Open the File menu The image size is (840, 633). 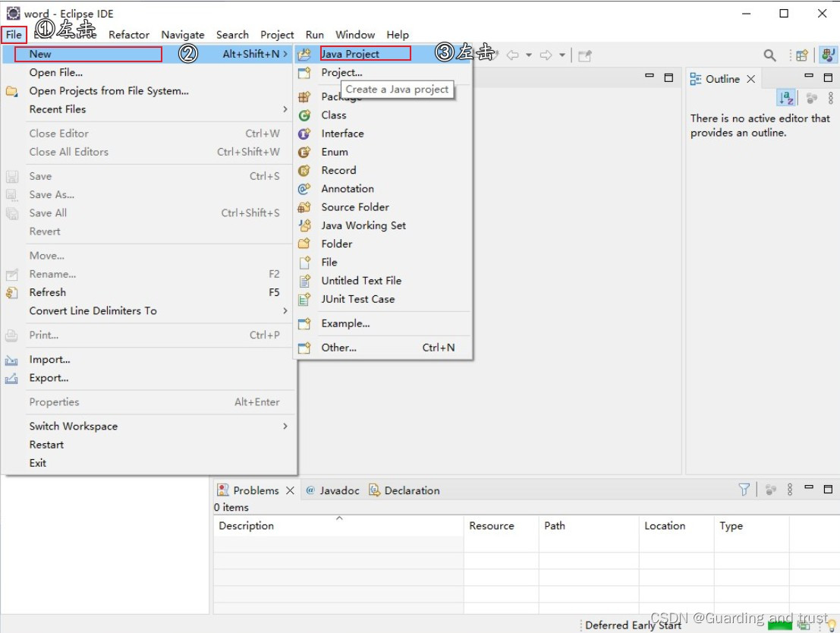pyautogui.click(x=14, y=35)
